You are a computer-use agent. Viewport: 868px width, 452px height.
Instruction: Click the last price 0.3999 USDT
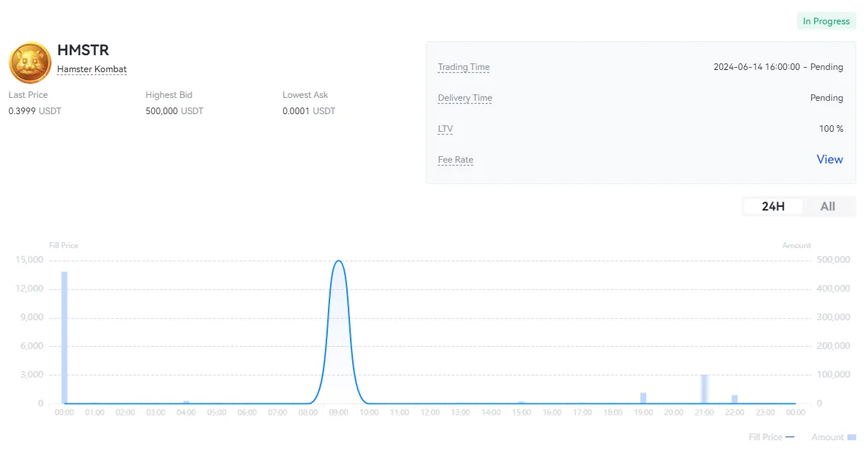35,110
